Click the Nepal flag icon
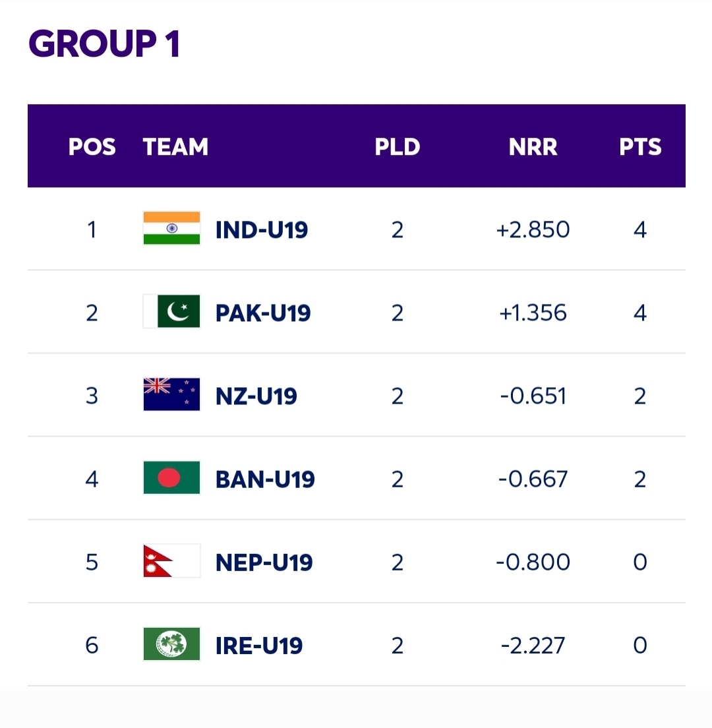Viewport: 712px width, 728px height. click(x=171, y=561)
